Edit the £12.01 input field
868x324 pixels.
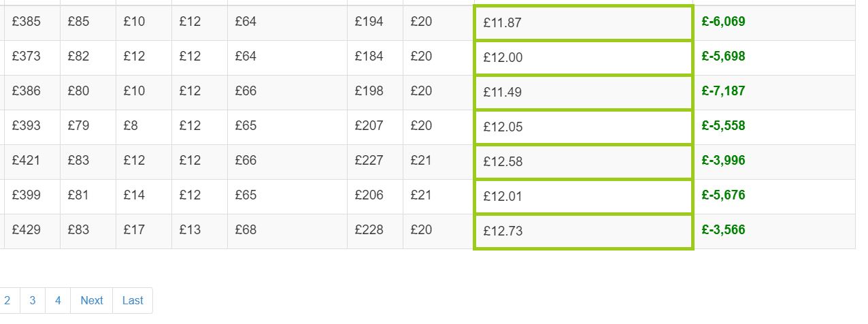[583, 197]
